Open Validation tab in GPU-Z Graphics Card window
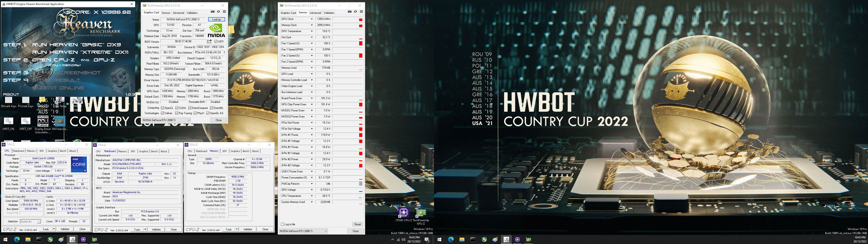Viewport: 868px width, 244px height. pyautogui.click(x=192, y=13)
